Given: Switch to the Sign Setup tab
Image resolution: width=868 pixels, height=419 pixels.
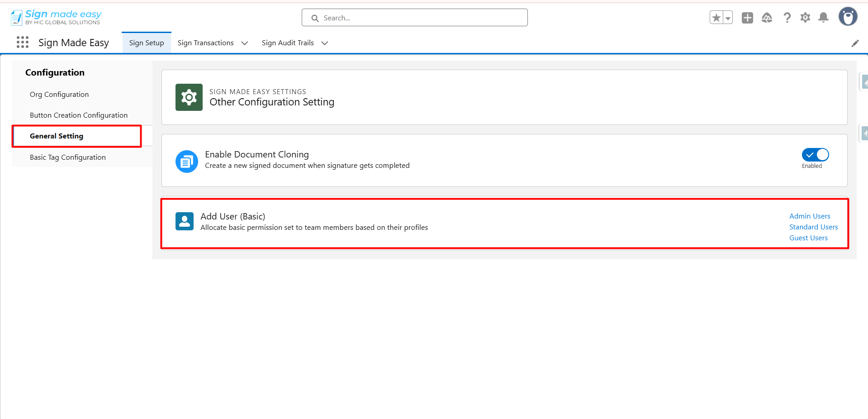Looking at the screenshot, I should pos(147,43).
